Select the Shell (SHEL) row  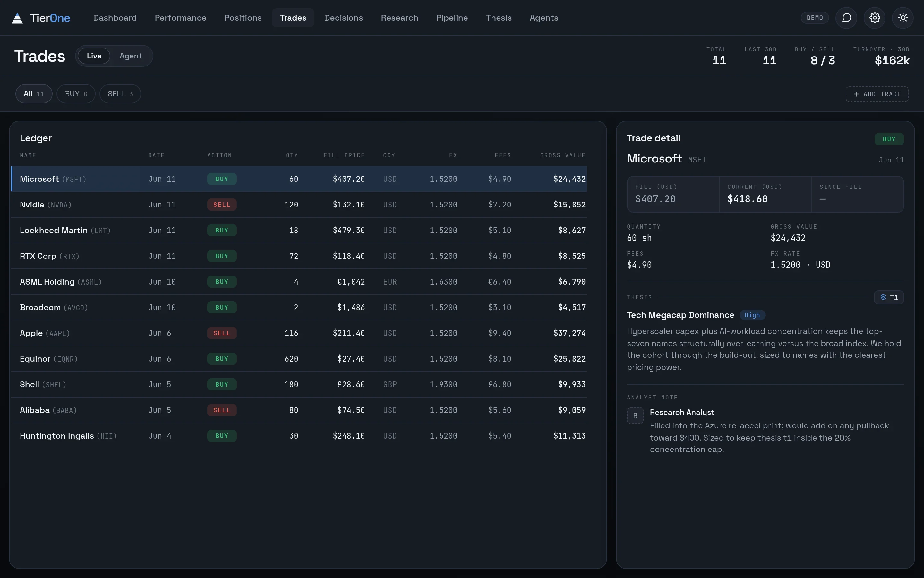[299, 384]
